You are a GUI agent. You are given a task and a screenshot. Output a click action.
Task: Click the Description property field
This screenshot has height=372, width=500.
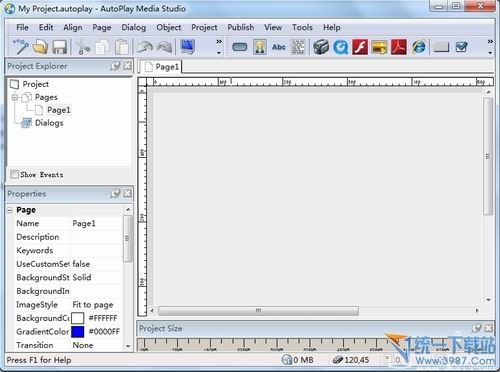pyautogui.click(x=96, y=237)
